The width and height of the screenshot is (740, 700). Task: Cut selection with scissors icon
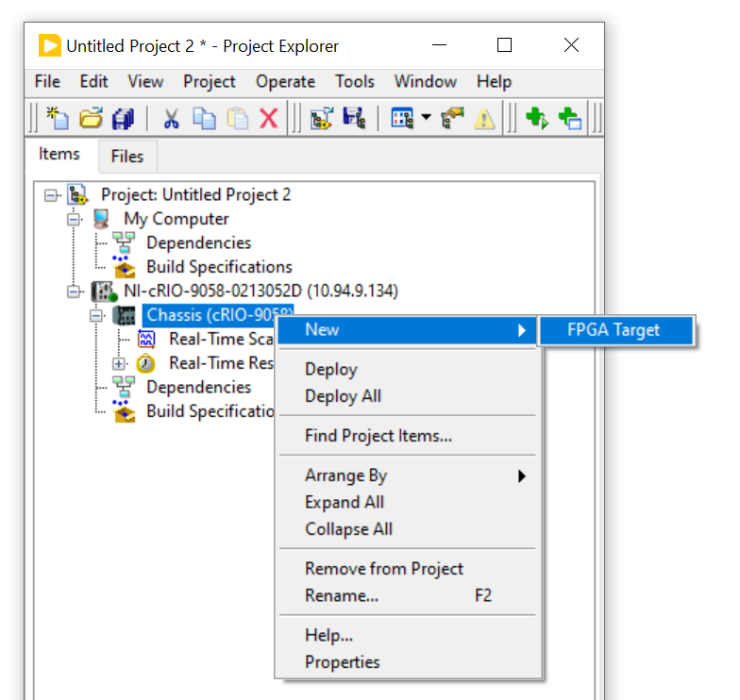click(172, 119)
